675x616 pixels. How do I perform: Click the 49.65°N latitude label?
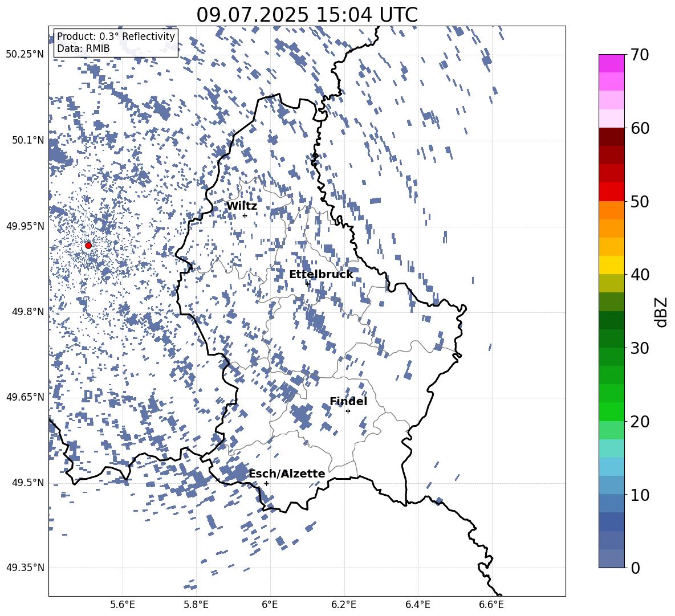(x=25, y=397)
